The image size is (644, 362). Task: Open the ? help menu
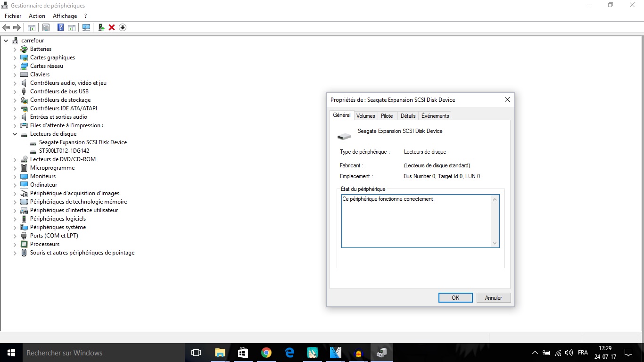(85, 16)
